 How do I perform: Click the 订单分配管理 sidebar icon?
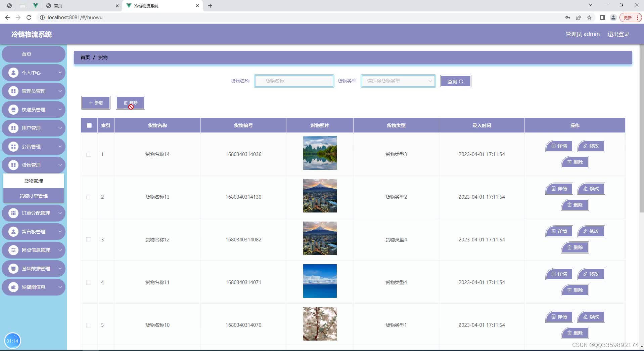13,213
